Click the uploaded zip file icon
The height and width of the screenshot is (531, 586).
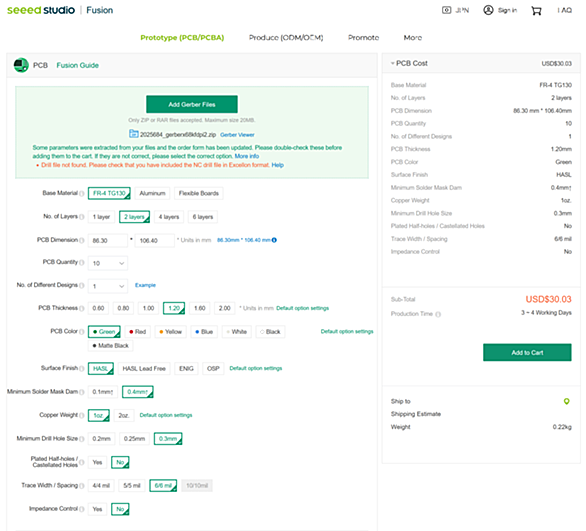point(133,133)
